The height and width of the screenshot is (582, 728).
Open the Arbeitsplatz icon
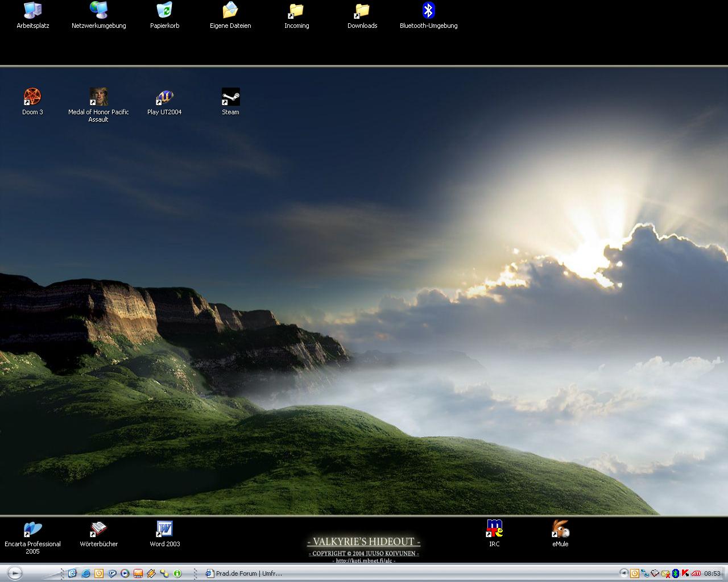tap(32, 11)
